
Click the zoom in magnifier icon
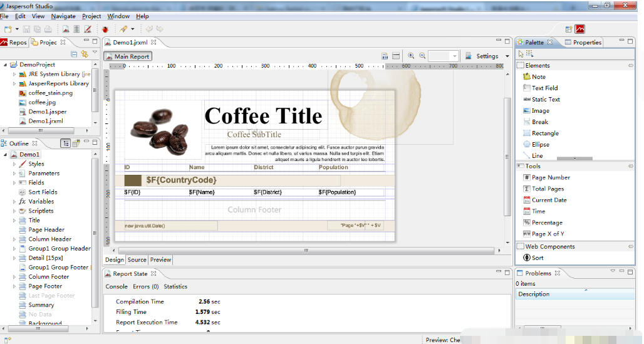click(412, 56)
